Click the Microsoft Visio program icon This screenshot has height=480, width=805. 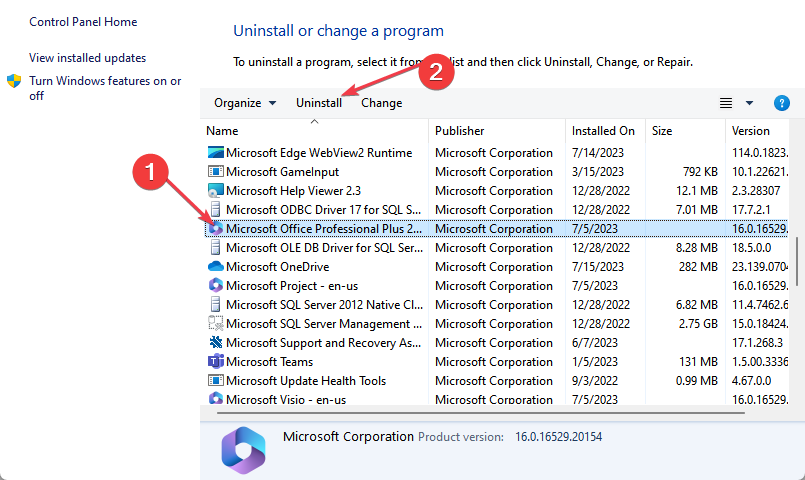pyautogui.click(x=215, y=399)
